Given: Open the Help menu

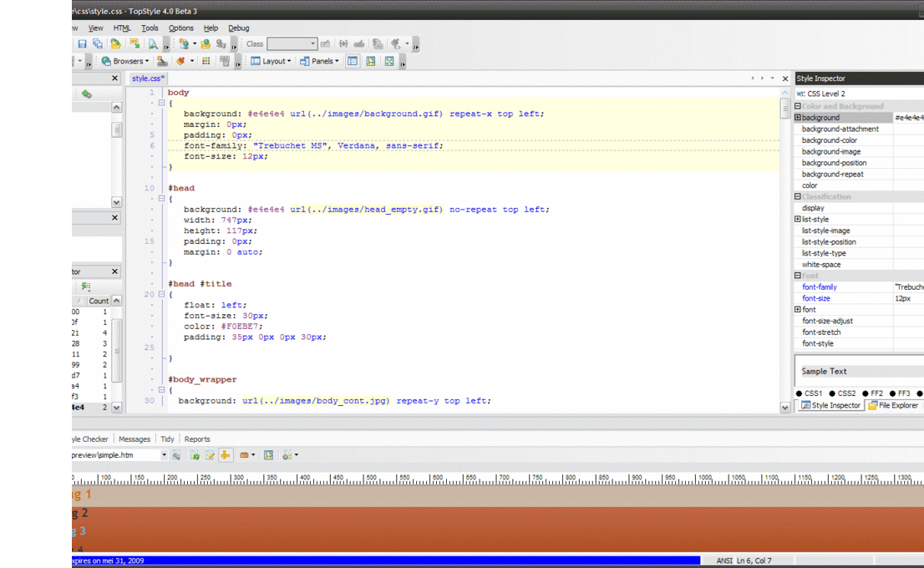Looking at the screenshot, I should (211, 28).
